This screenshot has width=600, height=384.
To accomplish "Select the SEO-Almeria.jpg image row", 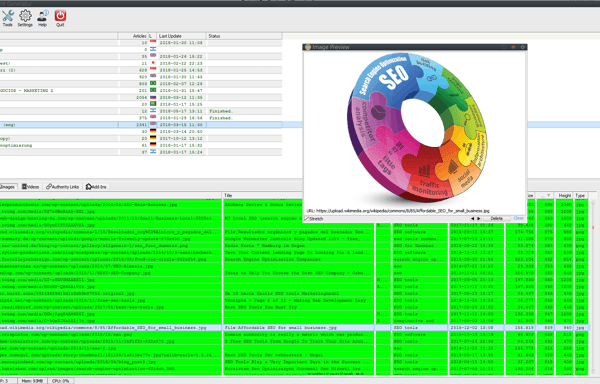I will 295,266.
